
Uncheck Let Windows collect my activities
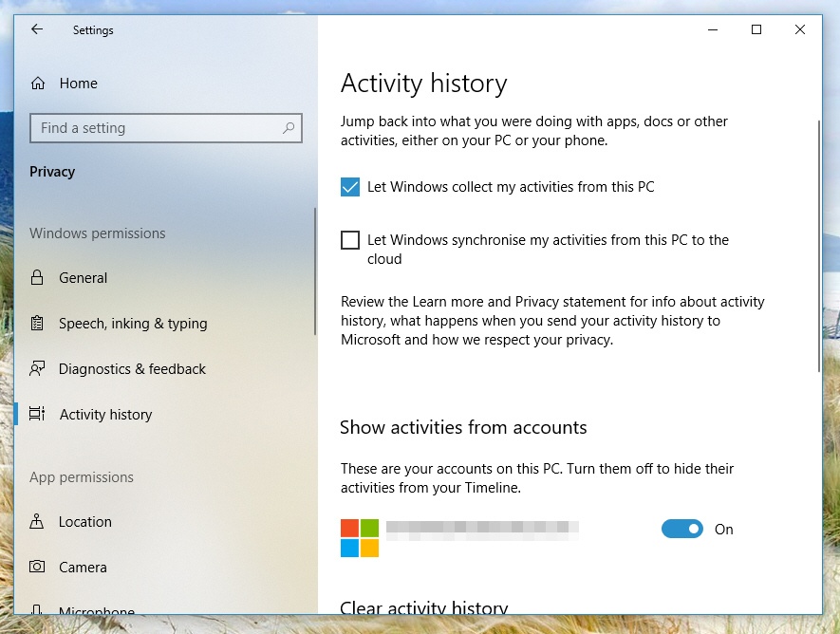coord(350,187)
